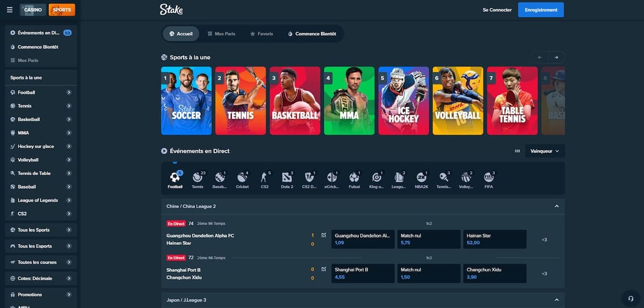Select the Soccer featured card

[x=186, y=101]
